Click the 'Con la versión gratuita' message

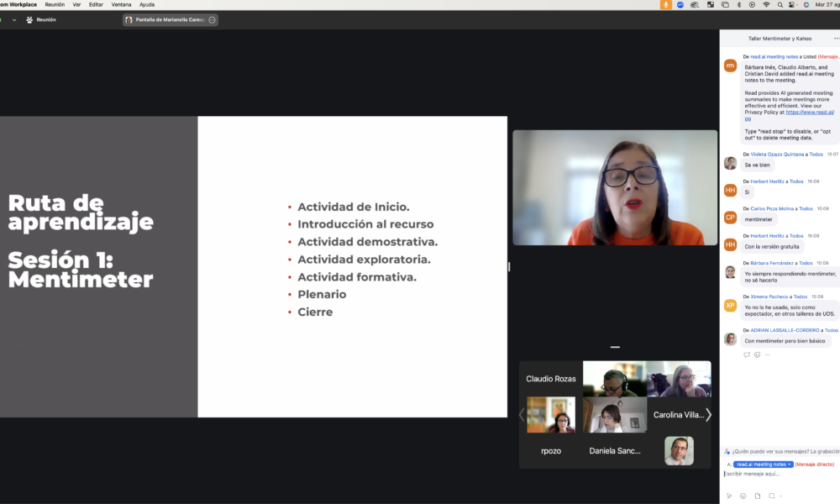point(771,247)
